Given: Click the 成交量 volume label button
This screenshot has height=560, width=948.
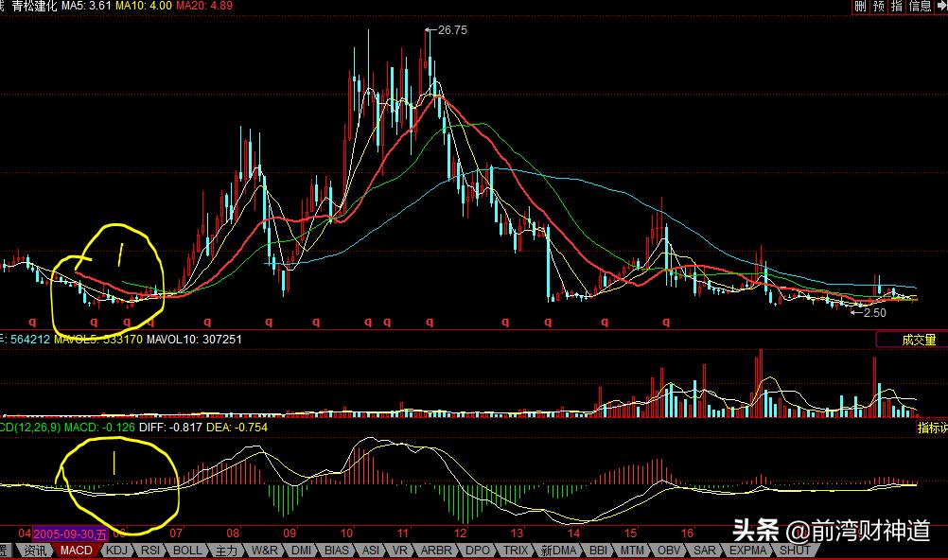Looking at the screenshot, I should 912,340.
